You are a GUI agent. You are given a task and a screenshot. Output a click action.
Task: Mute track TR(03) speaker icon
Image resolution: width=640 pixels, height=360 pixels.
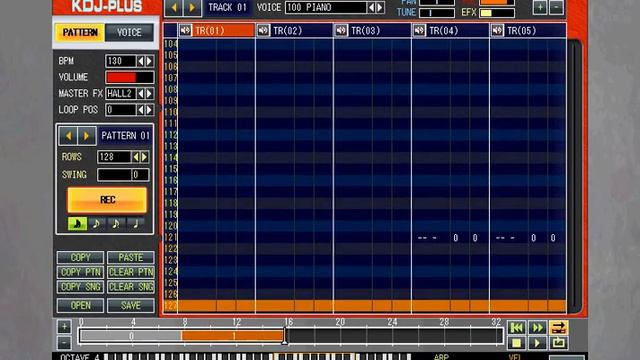[x=341, y=31]
